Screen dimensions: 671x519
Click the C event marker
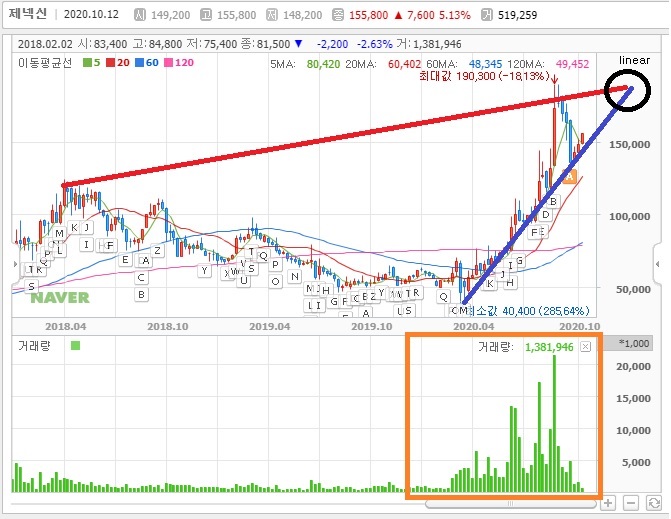tap(141, 278)
